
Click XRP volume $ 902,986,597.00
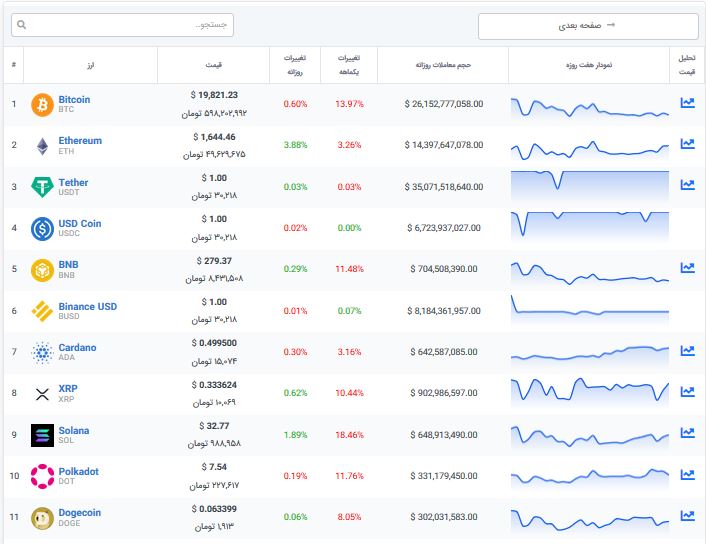(x=444, y=393)
